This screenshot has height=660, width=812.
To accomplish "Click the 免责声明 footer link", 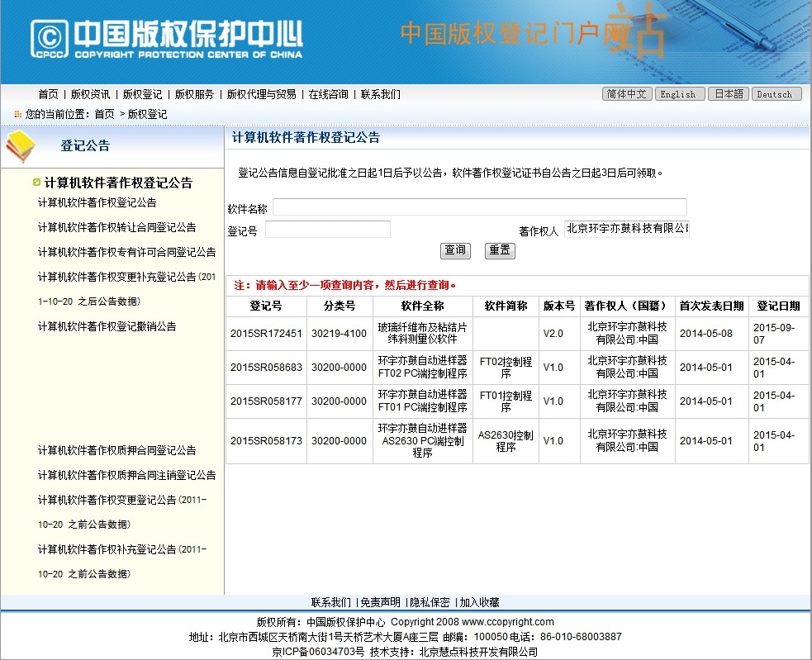I will pyautogui.click(x=380, y=602).
